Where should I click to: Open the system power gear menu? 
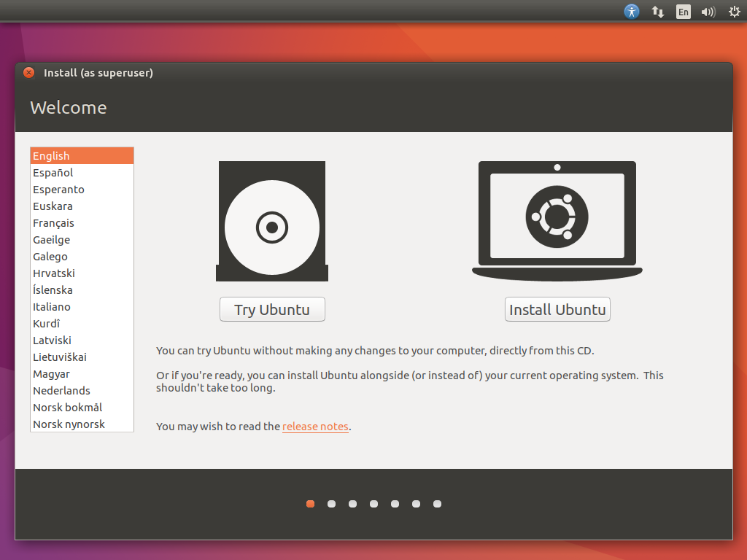point(734,12)
